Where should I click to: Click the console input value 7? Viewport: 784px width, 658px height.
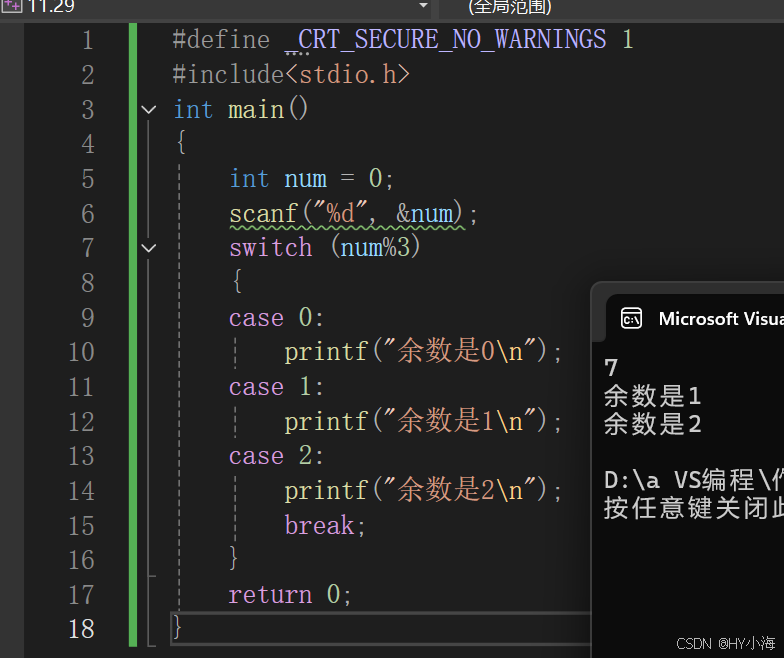[610, 368]
